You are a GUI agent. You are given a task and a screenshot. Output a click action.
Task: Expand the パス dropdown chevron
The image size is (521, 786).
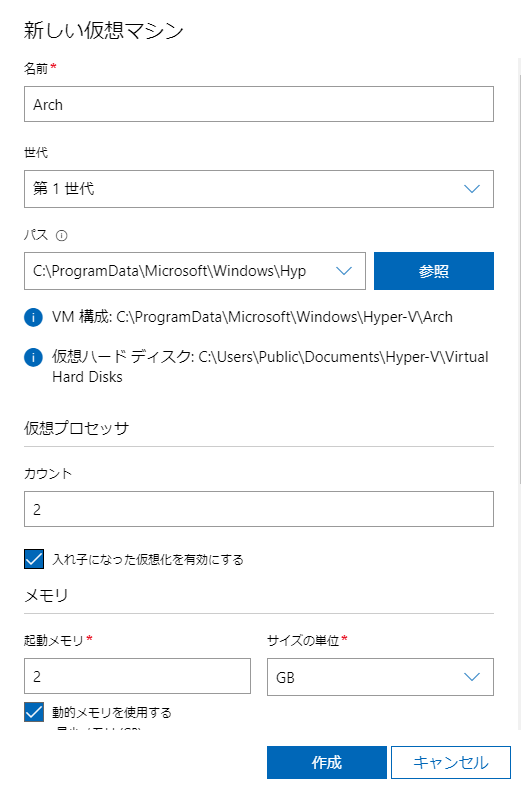(x=344, y=271)
